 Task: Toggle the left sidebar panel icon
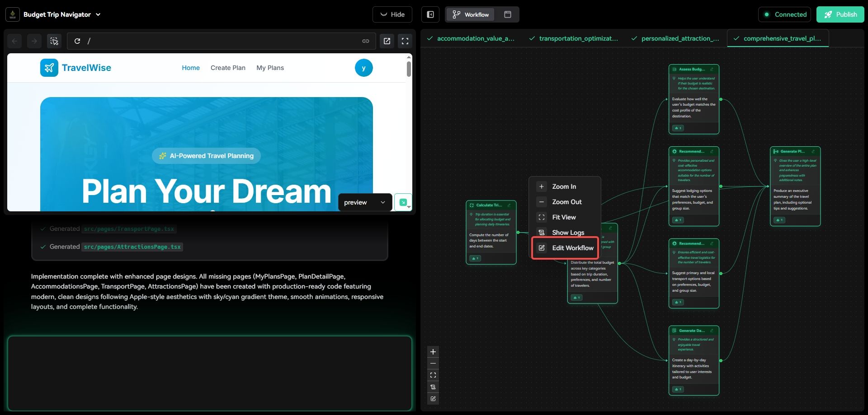point(430,14)
